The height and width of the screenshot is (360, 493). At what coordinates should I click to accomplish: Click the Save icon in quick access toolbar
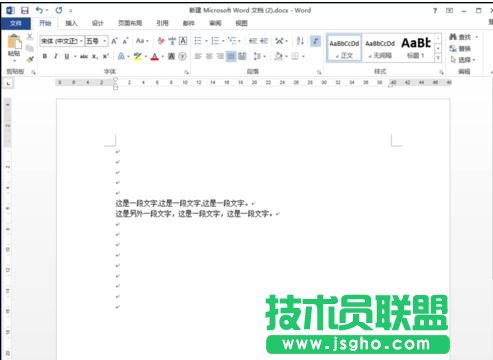coord(25,11)
